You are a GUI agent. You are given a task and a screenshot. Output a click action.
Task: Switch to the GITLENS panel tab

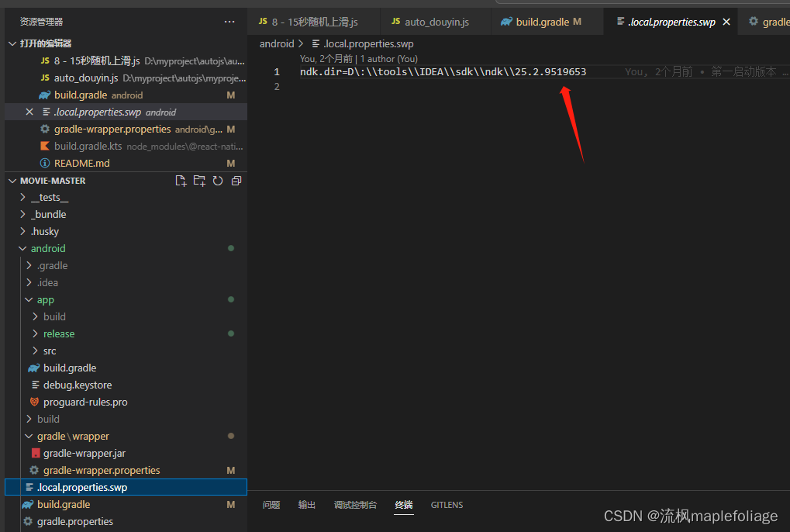[447, 504]
